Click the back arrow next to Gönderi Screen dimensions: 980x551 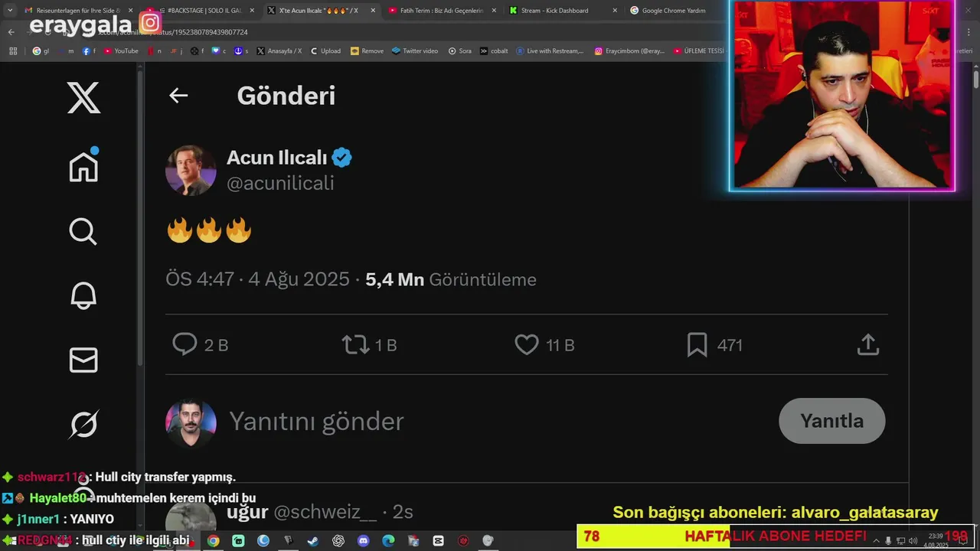click(178, 96)
